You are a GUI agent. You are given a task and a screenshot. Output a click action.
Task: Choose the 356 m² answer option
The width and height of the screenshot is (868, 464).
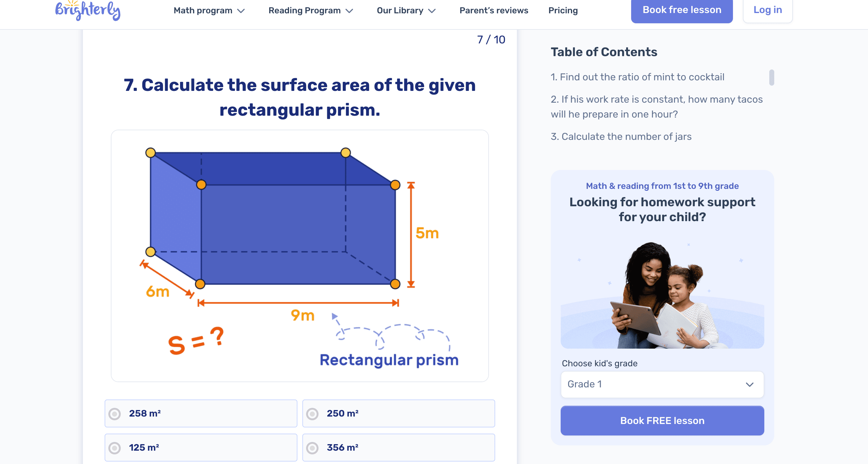pos(312,448)
